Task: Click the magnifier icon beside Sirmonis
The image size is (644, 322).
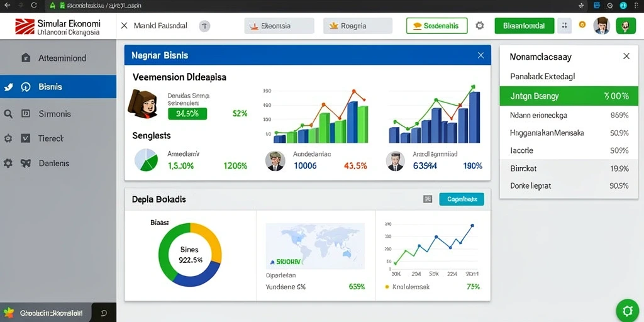Action: pyautogui.click(x=8, y=114)
